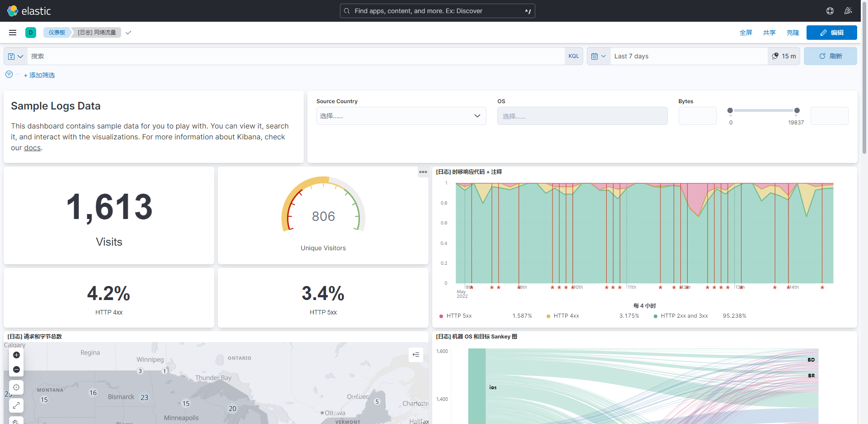Click the 克隆 clone menu item

click(x=793, y=33)
